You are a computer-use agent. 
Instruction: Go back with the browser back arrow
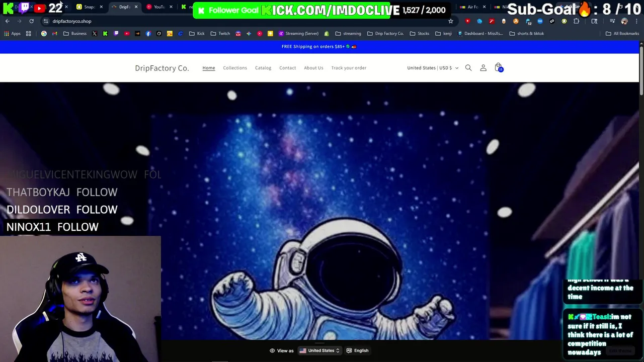click(x=7, y=21)
